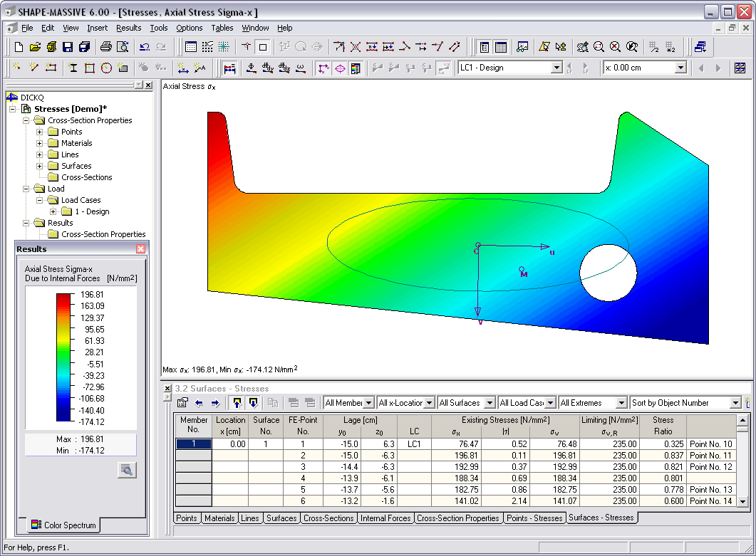Viewport: 756px width, 556px height.
Task: Toggle the center-of-gravity display button
Action: coord(341,68)
